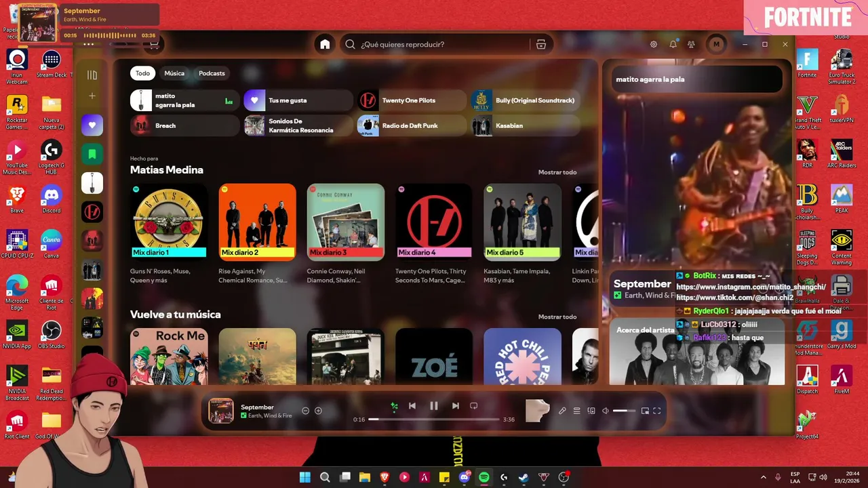Skip to previous track

point(412,406)
